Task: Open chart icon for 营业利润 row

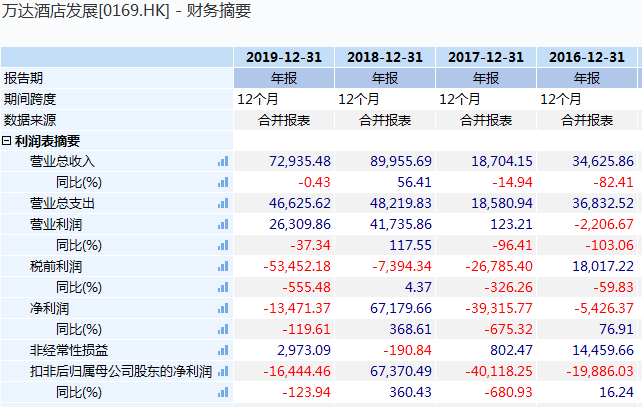Action: coord(223,224)
